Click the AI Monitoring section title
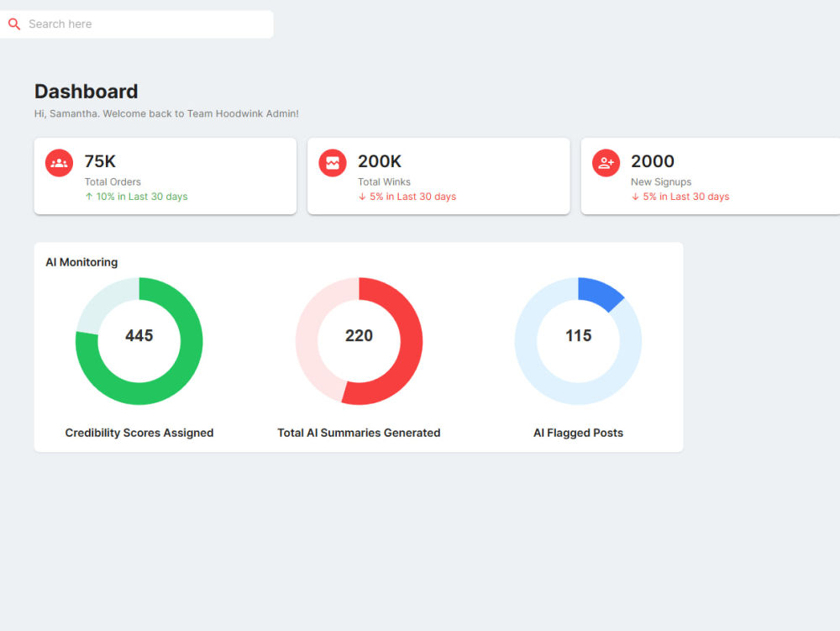Viewport: 840px width, 631px height. [x=81, y=262]
